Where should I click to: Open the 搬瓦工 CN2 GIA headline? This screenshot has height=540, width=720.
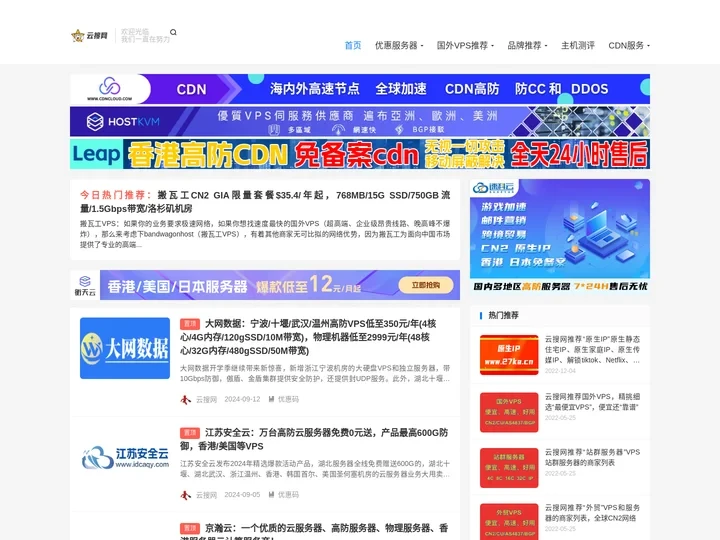[x=265, y=202]
